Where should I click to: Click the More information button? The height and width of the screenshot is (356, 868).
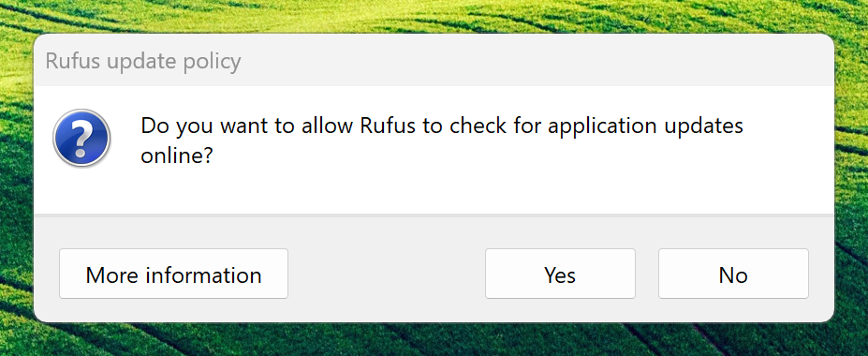pos(173,274)
